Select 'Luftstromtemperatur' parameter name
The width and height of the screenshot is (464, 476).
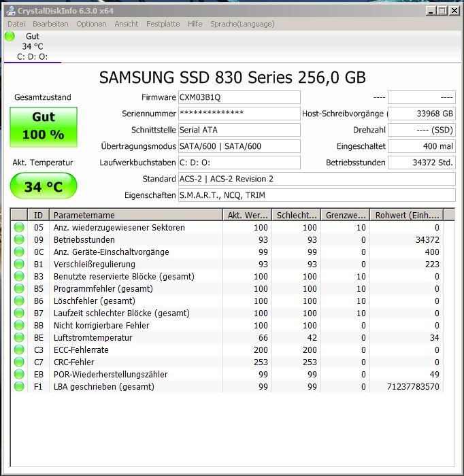(x=93, y=337)
